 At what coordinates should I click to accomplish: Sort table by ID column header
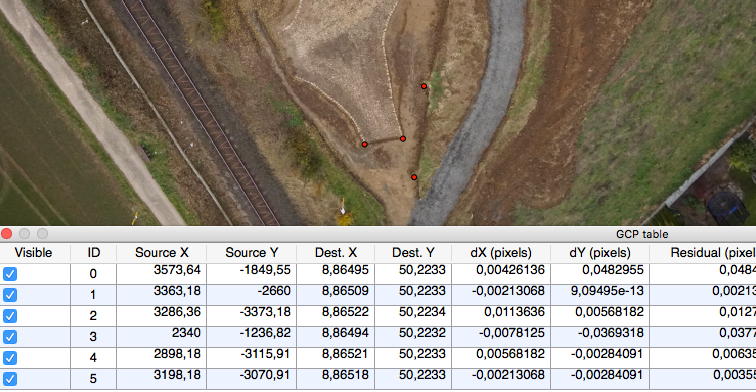click(x=94, y=253)
